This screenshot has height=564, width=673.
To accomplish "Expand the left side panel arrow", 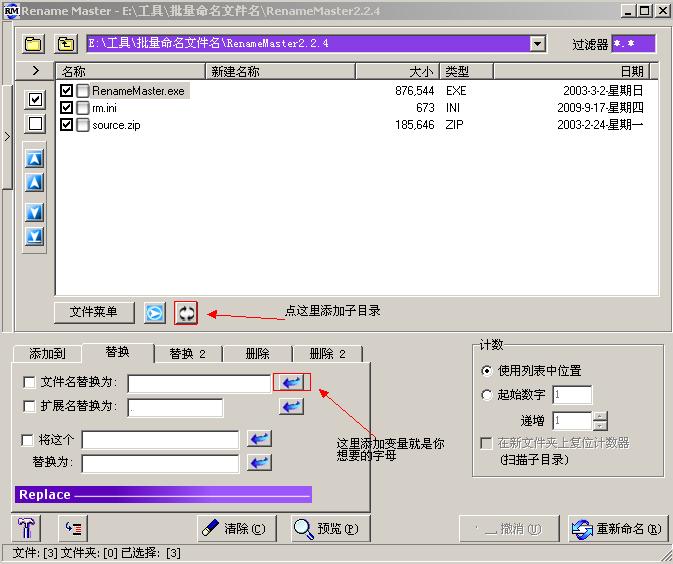I will pyautogui.click(x=7, y=137).
